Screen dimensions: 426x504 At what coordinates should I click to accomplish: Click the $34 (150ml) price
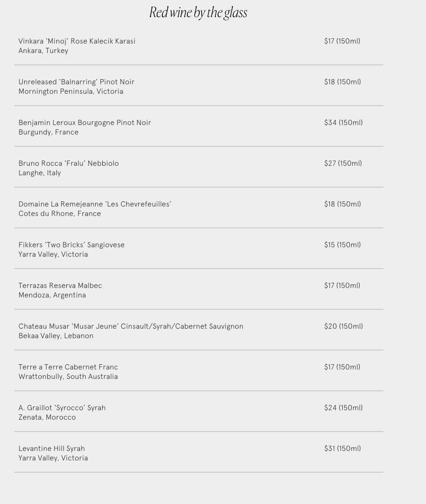343,123
